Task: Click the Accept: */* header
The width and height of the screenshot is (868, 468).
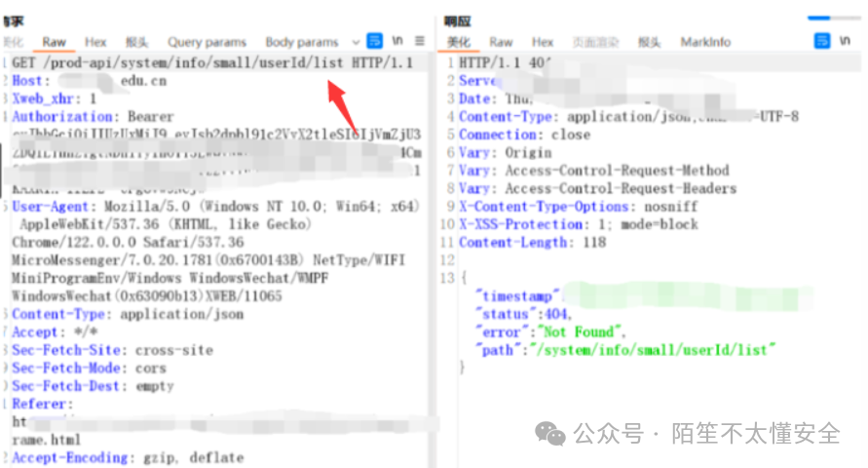Action: point(55,332)
